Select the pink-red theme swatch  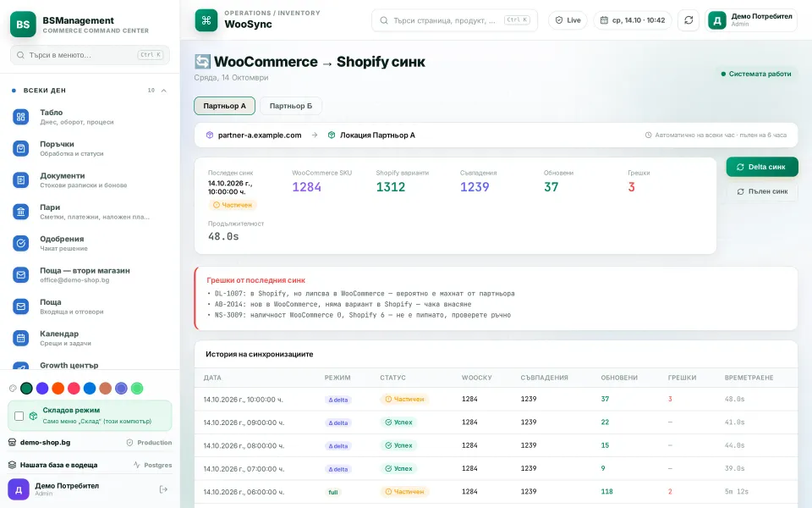[74, 389]
